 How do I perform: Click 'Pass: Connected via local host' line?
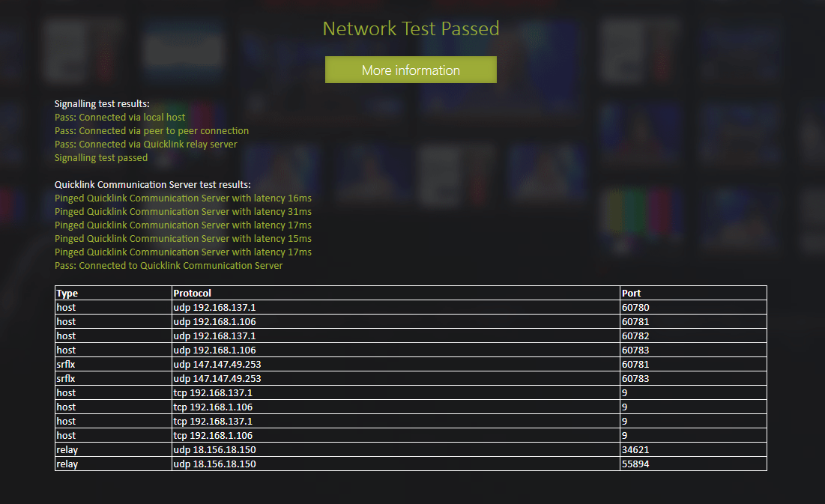tap(120, 118)
